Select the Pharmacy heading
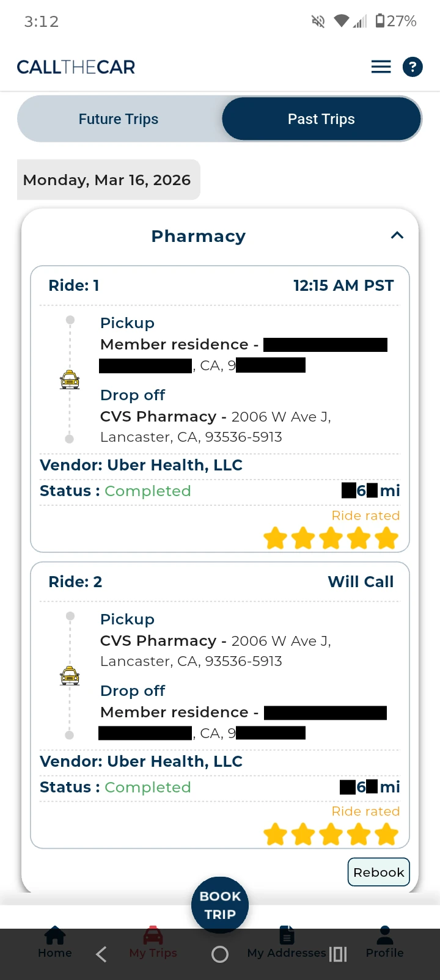The width and height of the screenshot is (440, 980). click(x=199, y=236)
